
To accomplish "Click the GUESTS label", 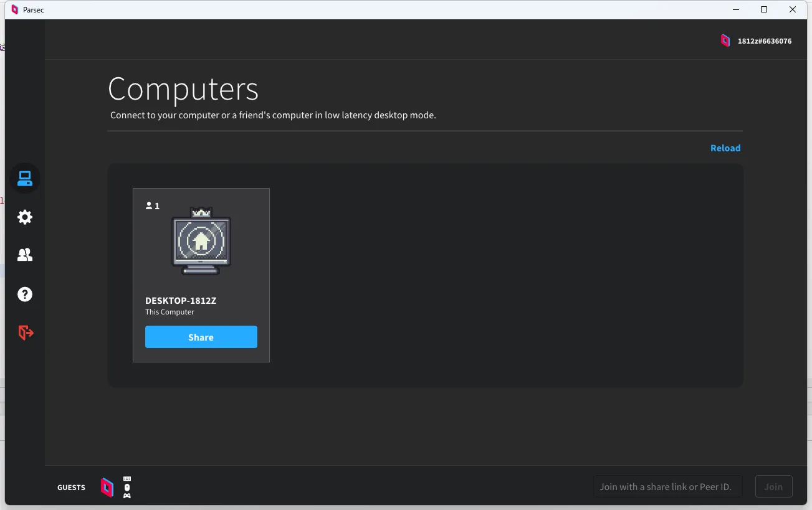I will coord(71,488).
